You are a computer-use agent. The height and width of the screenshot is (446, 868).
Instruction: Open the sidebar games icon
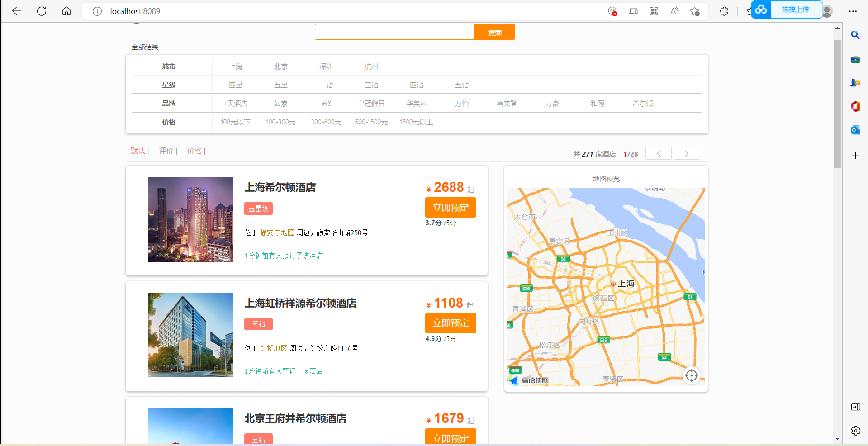point(855,83)
